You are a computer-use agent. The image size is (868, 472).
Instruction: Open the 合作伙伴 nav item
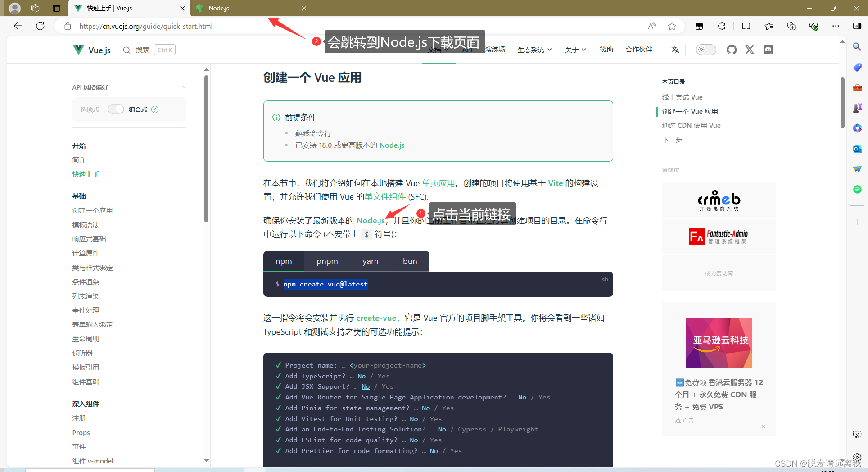[639, 50]
